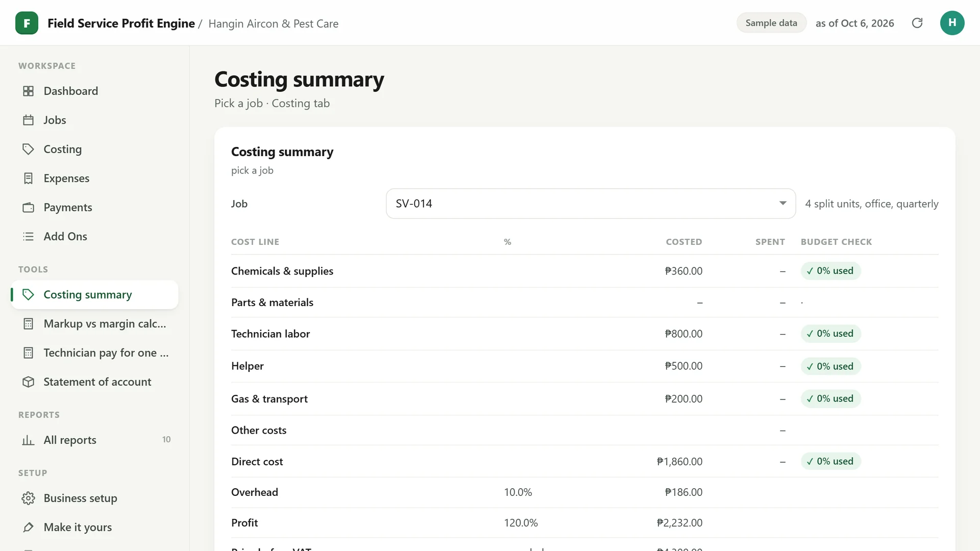Click the Add Ons list icon
Viewport: 980px width, 551px height.
point(29,236)
